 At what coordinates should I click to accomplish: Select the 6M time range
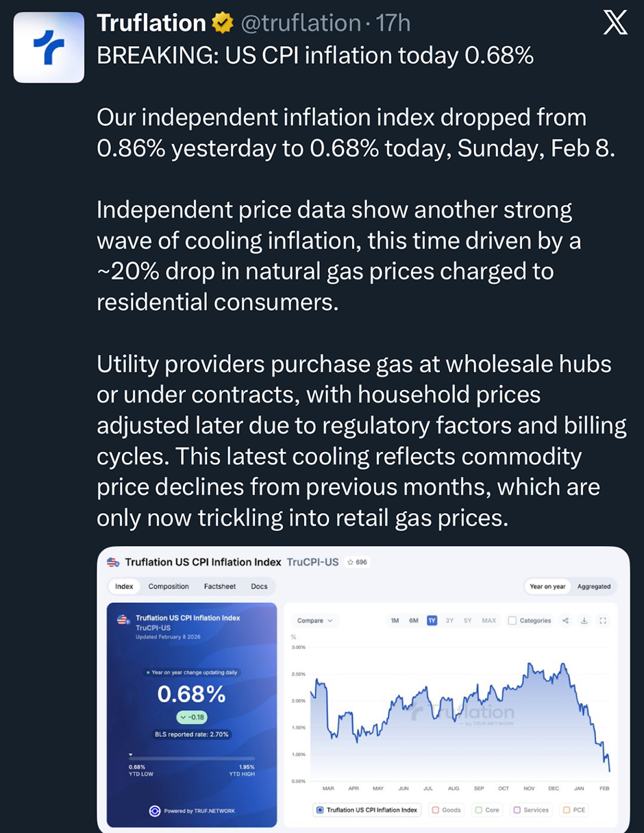pyautogui.click(x=414, y=621)
